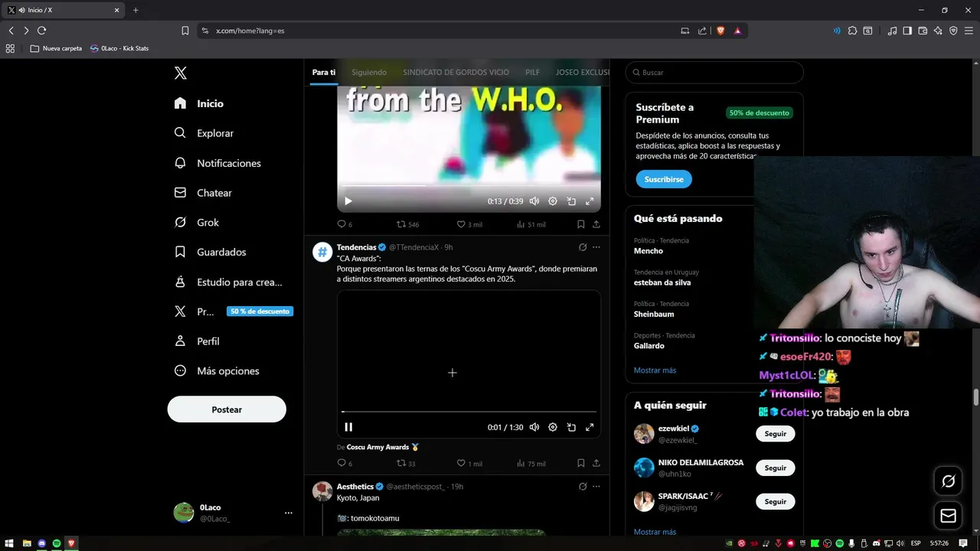
Task: Go to Inicio in sidebar
Action: pos(199,103)
